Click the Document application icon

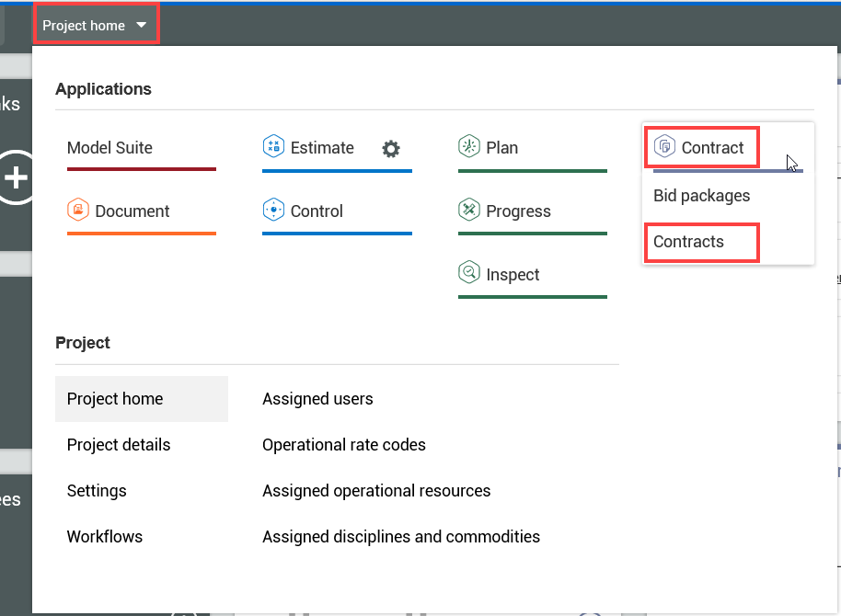(x=78, y=211)
